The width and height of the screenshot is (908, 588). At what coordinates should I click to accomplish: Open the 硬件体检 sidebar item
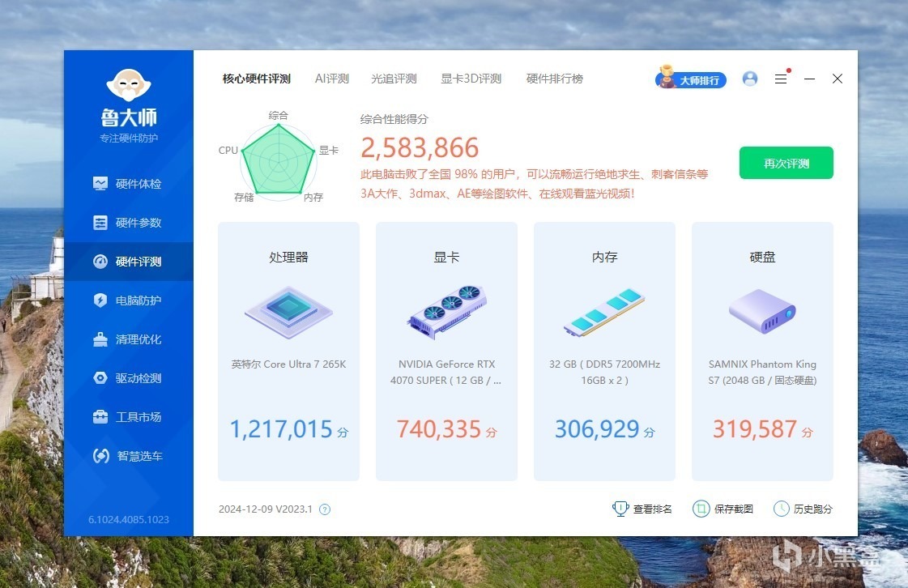coord(129,184)
